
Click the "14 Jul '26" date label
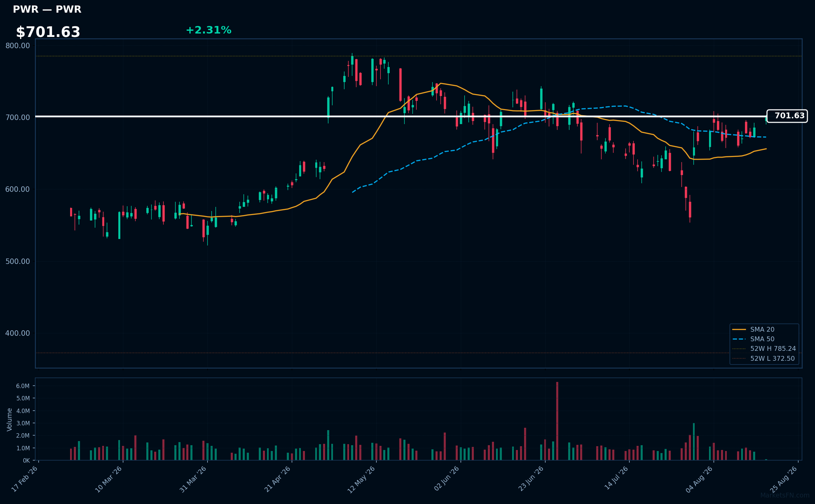coord(616,478)
